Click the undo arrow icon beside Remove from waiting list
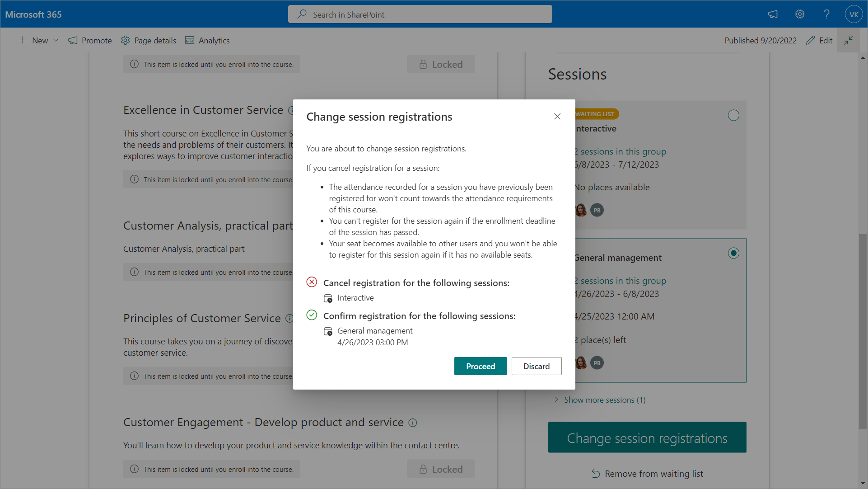Viewport: 868px width, 489px height. point(596,474)
